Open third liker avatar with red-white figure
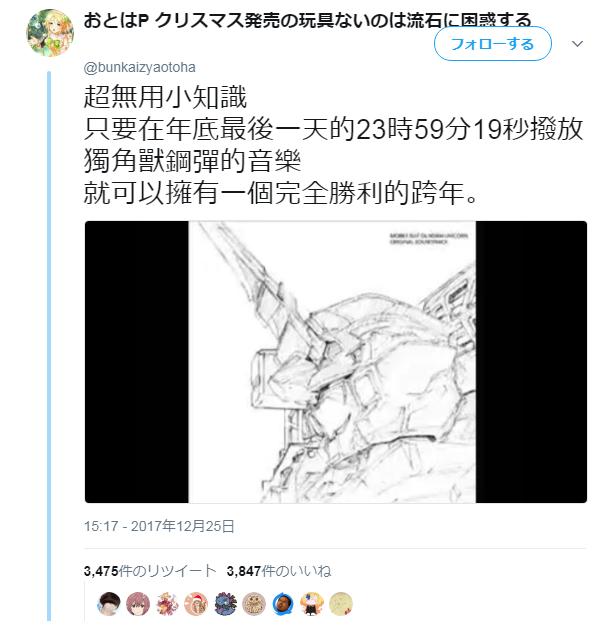The height and width of the screenshot is (621, 614). (167, 604)
